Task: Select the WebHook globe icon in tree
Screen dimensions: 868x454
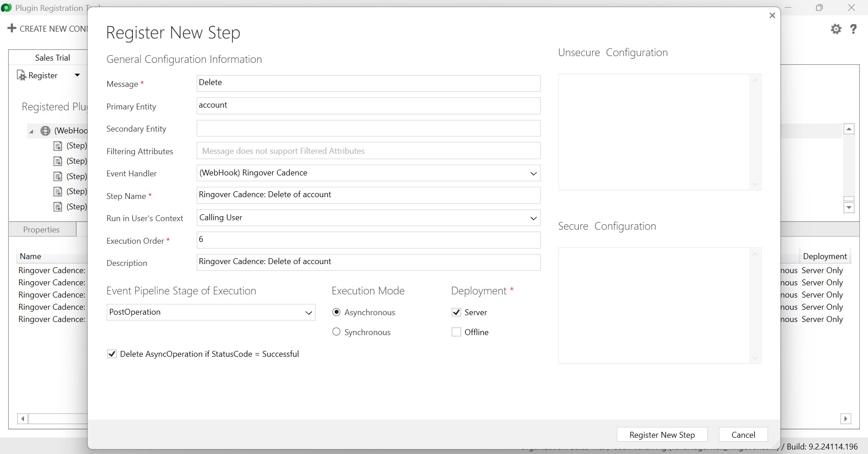Action: (45, 131)
